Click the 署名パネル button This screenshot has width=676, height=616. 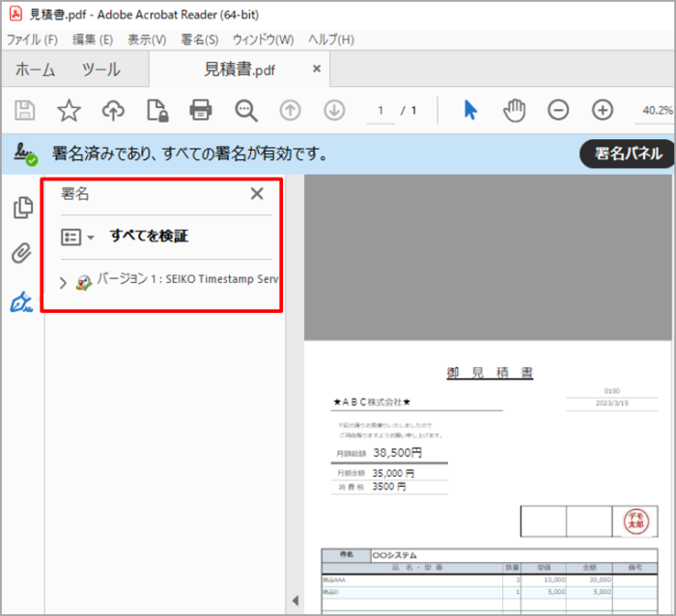pyautogui.click(x=628, y=154)
